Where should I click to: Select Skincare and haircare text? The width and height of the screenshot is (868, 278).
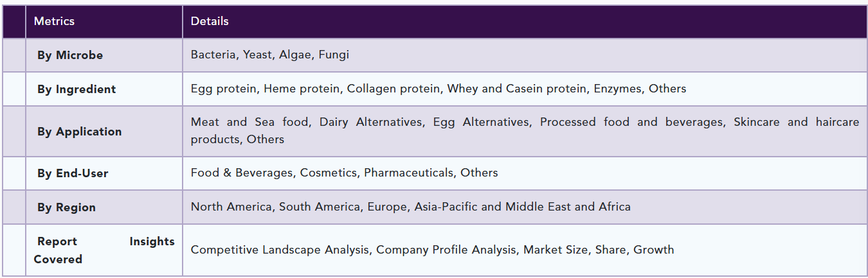tap(796, 122)
